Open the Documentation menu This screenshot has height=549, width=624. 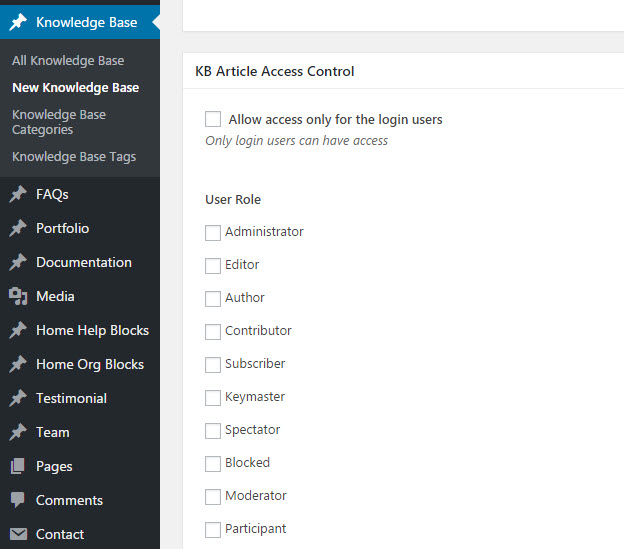(x=84, y=263)
